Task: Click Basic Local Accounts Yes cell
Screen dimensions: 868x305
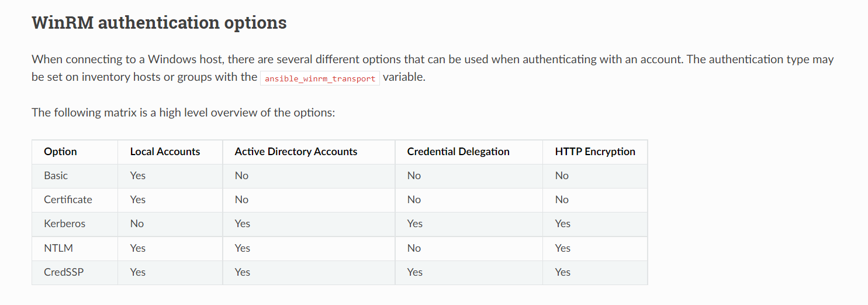Action: pyautogui.click(x=138, y=176)
